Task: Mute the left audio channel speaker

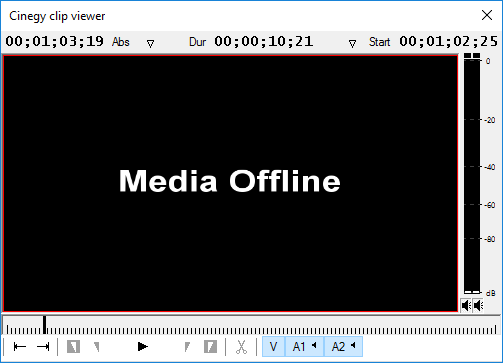Action: [466, 305]
